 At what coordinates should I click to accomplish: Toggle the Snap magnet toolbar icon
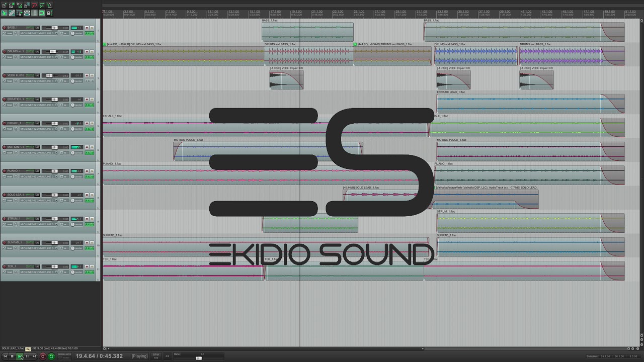pos(42,13)
